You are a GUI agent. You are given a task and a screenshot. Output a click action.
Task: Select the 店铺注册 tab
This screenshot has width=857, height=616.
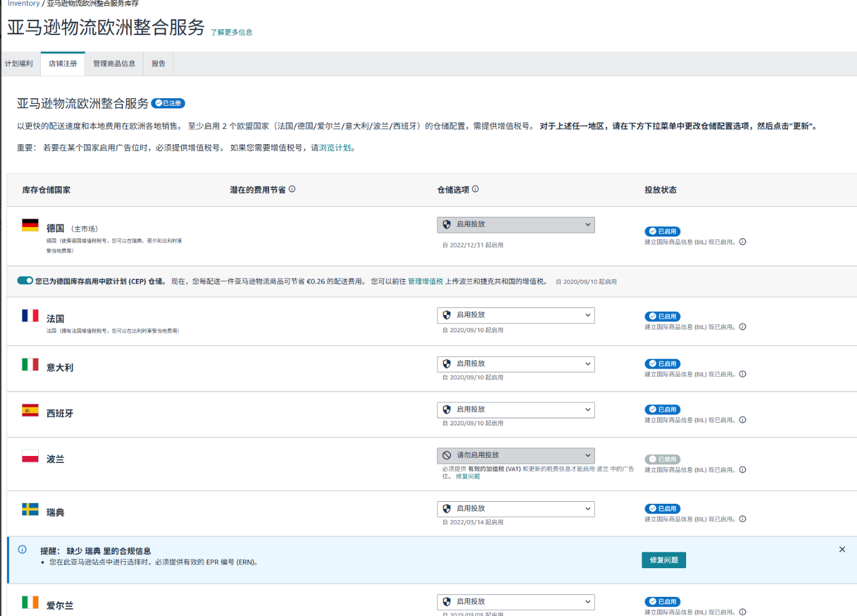tap(62, 64)
